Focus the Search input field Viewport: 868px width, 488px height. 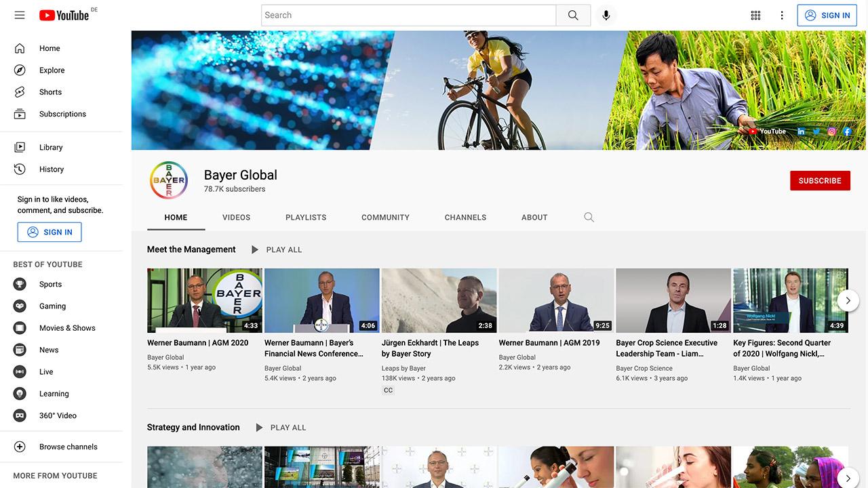tap(409, 15)
